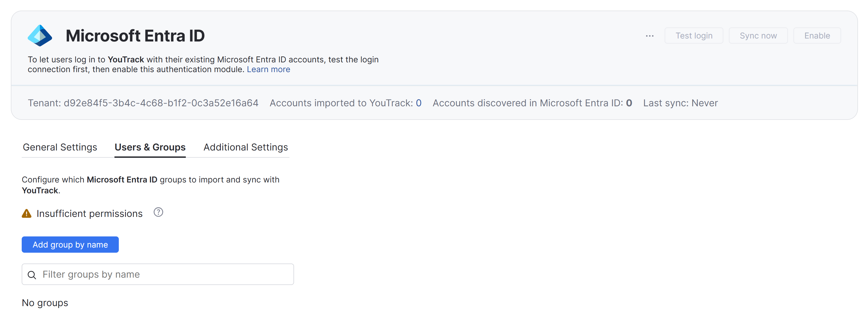Select the Users & Groups tab
This screenshot has height=324, width=868.
(150, 147)
